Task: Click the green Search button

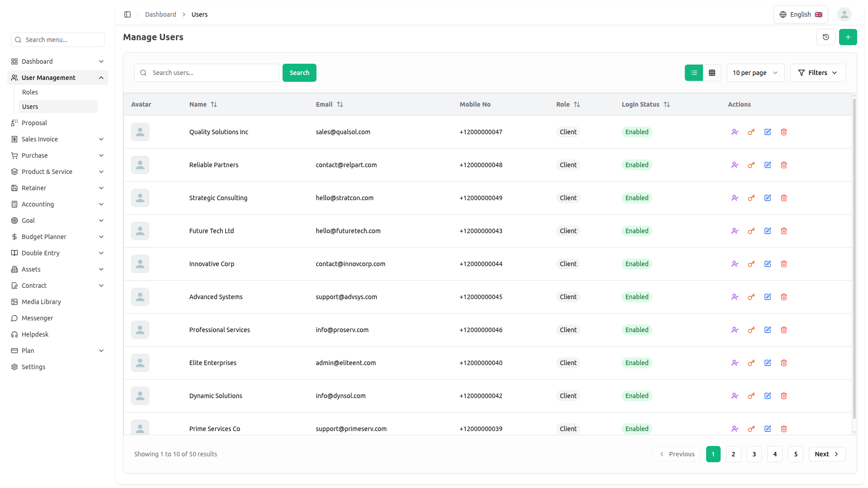Action: [299, 73]
